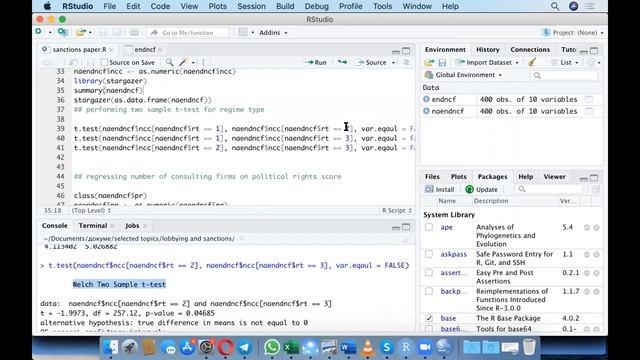View naendncf data table grid icon
The height and width of the screenshot is (360, 640).
(589, 111)
